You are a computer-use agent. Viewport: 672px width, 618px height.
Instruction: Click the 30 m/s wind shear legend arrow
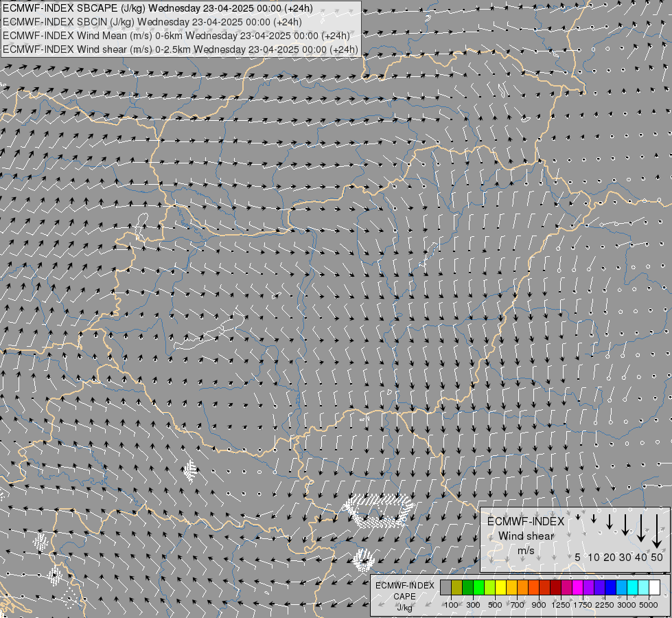point(625,525)
